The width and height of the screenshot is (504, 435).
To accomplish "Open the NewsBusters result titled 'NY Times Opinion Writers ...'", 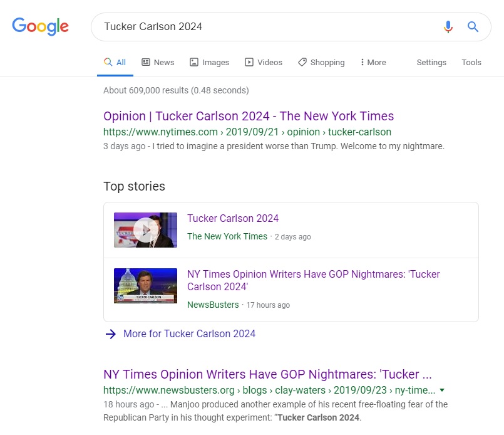I will tap(267, 374).
